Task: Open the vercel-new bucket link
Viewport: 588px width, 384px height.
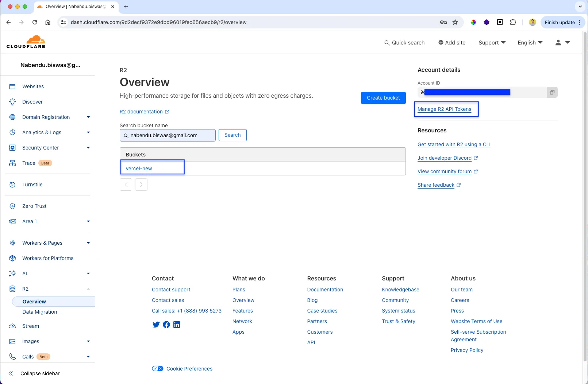Action: (139, 168)
